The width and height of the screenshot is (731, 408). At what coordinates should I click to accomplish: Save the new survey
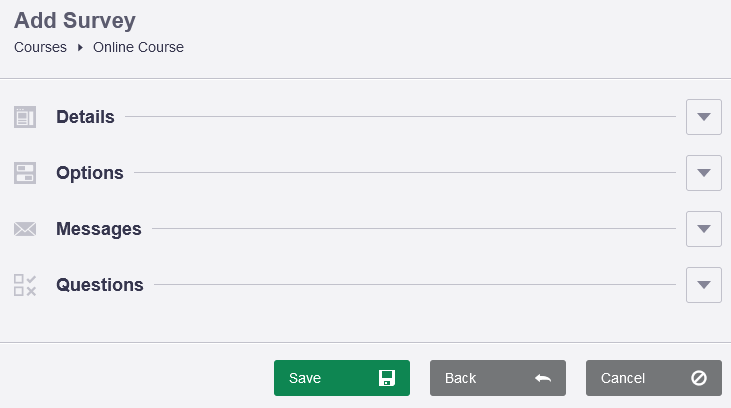pyautogui.click(x=342, y=378)
